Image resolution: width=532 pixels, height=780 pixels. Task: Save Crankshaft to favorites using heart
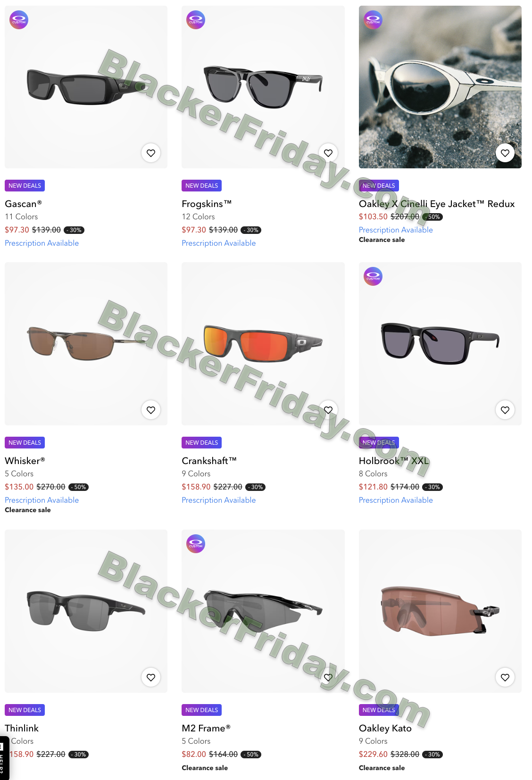pos(328,410)
